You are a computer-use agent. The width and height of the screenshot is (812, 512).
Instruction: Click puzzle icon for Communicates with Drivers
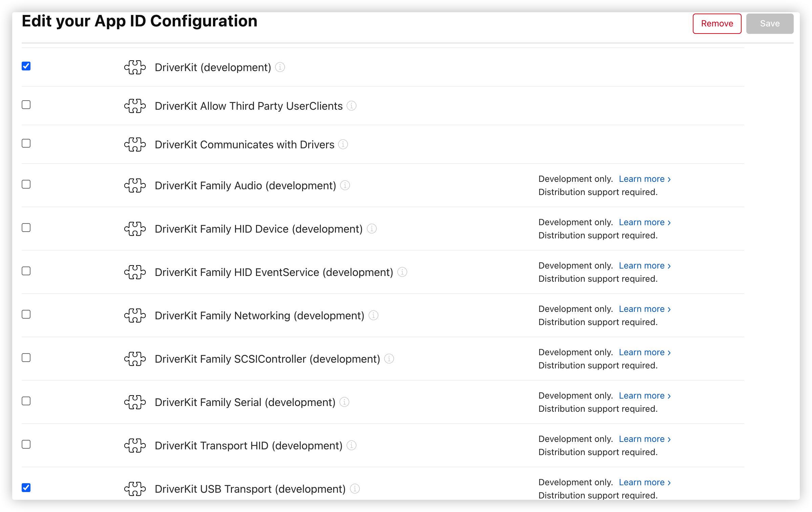(135, 144)
